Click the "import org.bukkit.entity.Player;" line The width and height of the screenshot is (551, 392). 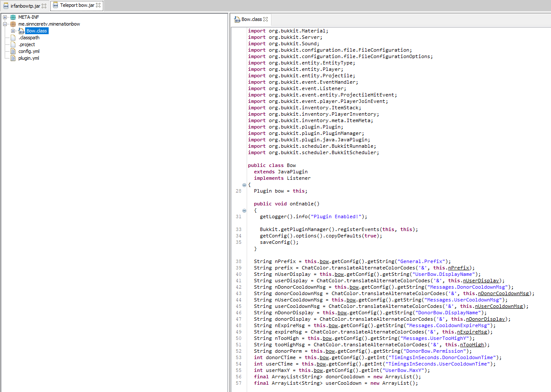pyautogui.click(x=295, y=69)
